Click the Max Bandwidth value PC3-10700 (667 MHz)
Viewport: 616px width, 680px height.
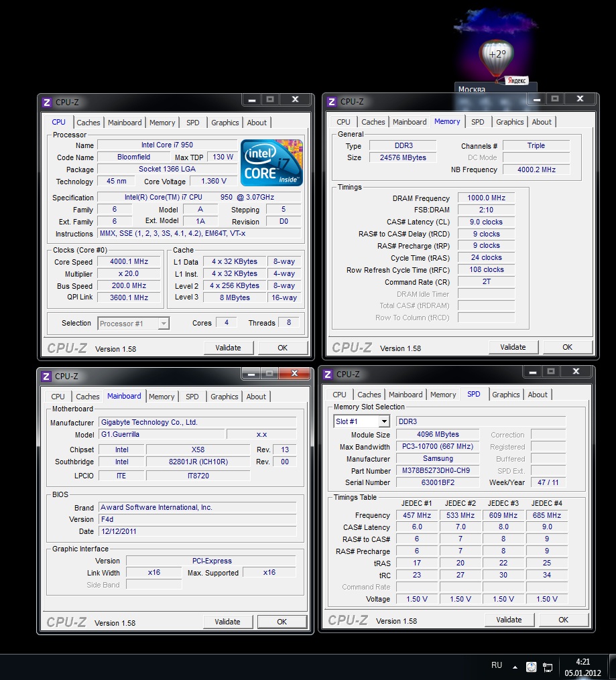438,446
